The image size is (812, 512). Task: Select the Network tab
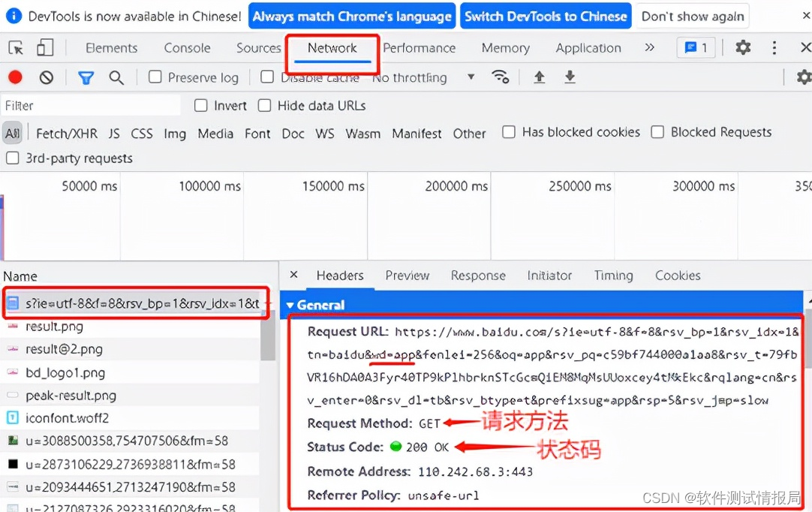point(332,48)
